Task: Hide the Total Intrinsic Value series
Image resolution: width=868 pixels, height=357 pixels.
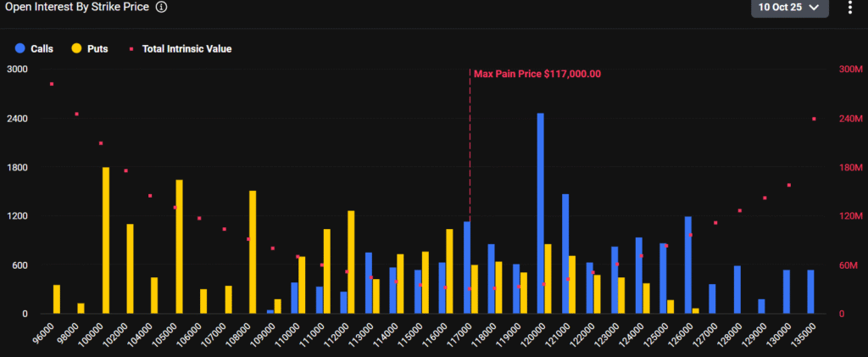Action: (180, 49)
